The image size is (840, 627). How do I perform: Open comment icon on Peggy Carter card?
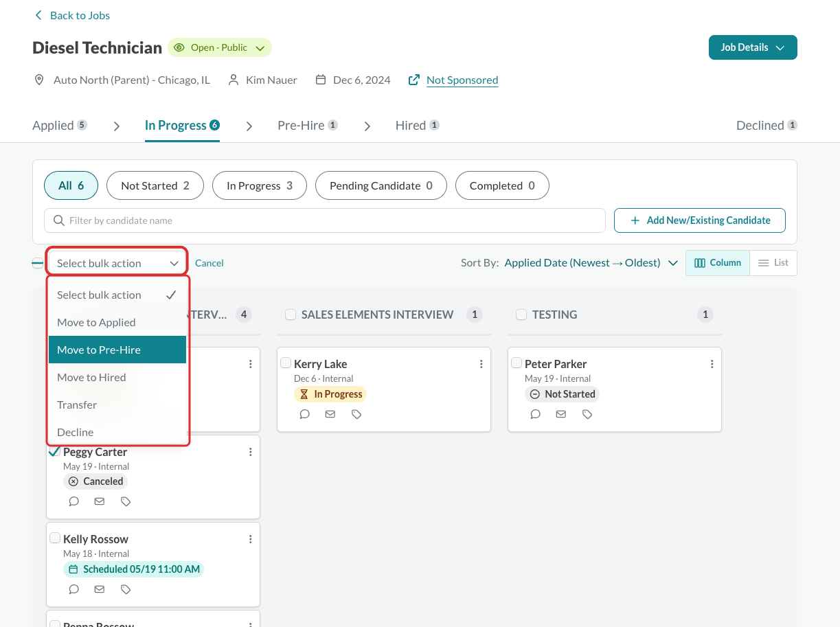tap(74, 501)
